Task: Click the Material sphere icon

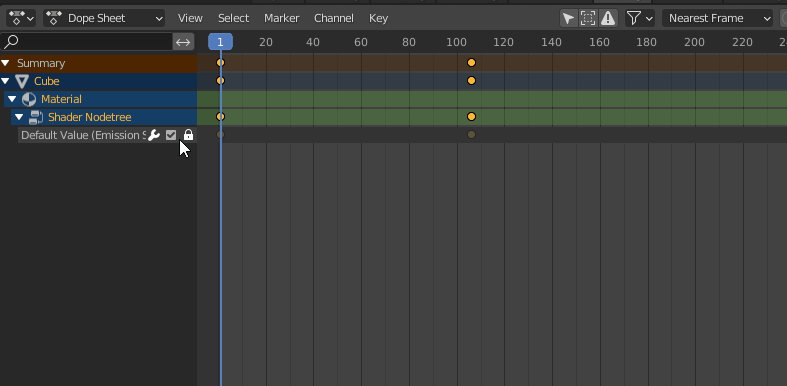Action: (x=29, y=99)
